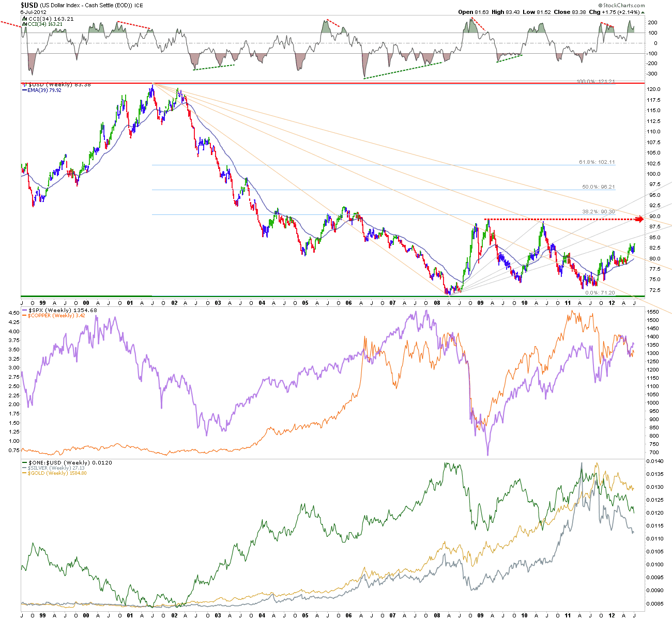Click the 0.0%: 71.20 retracement label

click(x=600, y=293)
